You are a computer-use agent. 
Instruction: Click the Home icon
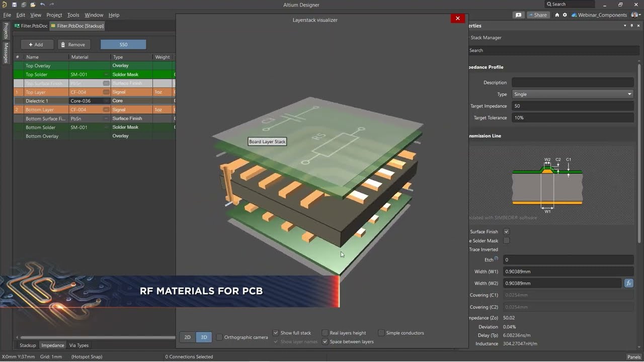[x=557, y=15]
